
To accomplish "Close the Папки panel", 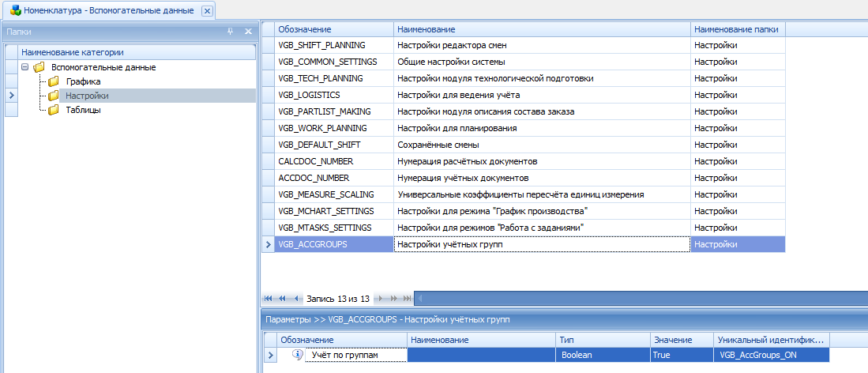I will pyautogui.click(x=247, y=31).
